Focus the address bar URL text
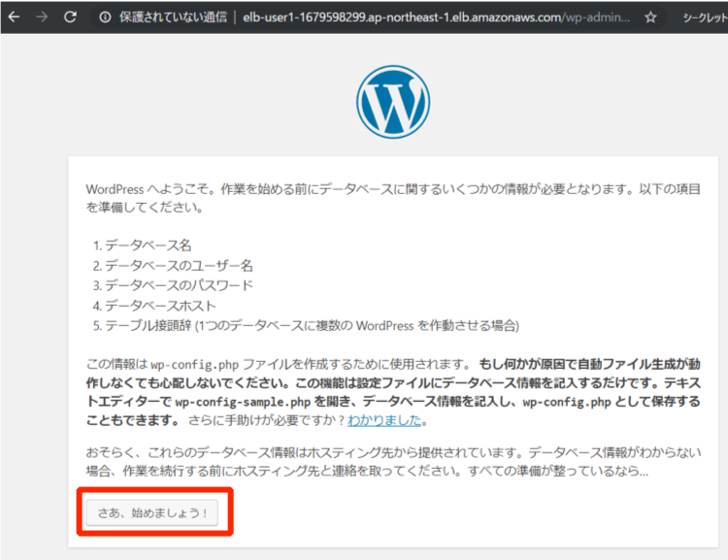 [437, 17]
